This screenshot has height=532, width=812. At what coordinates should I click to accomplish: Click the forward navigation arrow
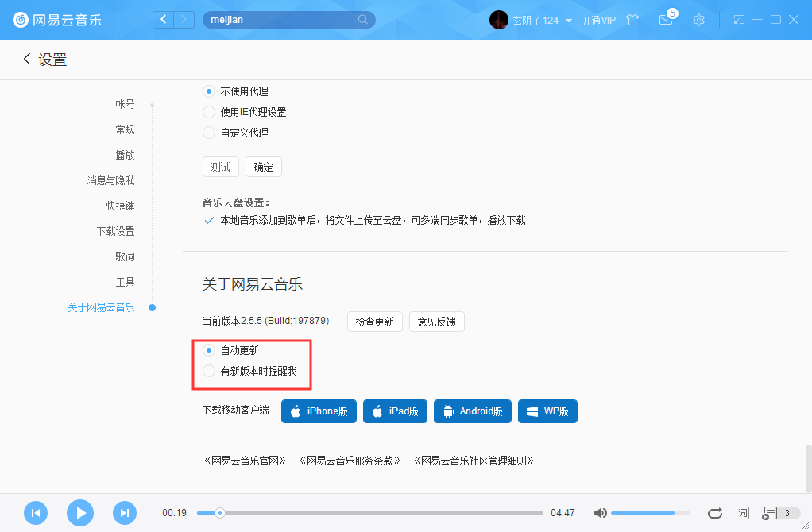(184, 19)
